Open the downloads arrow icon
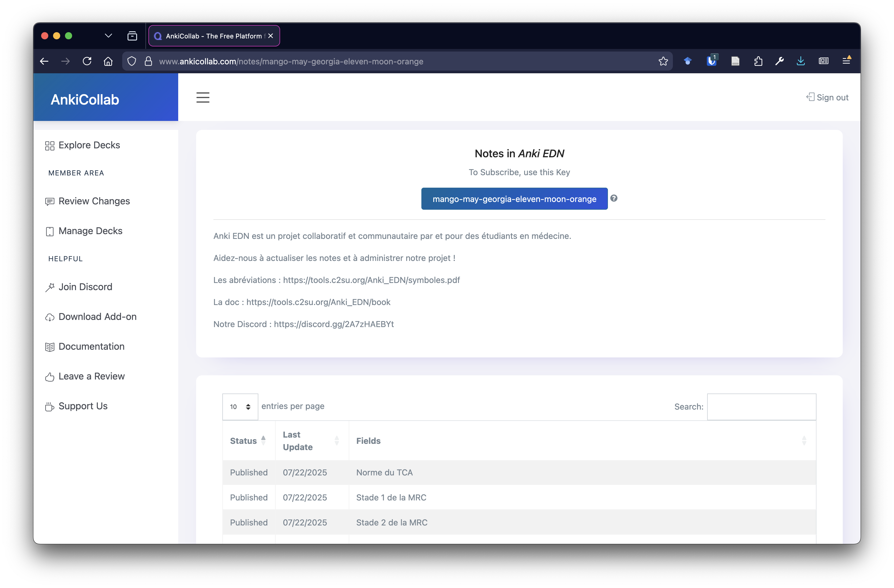The image size is (894, 588). click(x=800, y=61)
